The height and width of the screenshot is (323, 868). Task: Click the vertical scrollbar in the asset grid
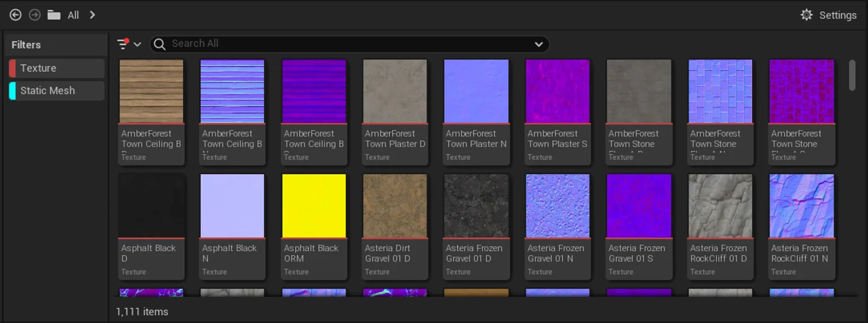pos(852,76)
